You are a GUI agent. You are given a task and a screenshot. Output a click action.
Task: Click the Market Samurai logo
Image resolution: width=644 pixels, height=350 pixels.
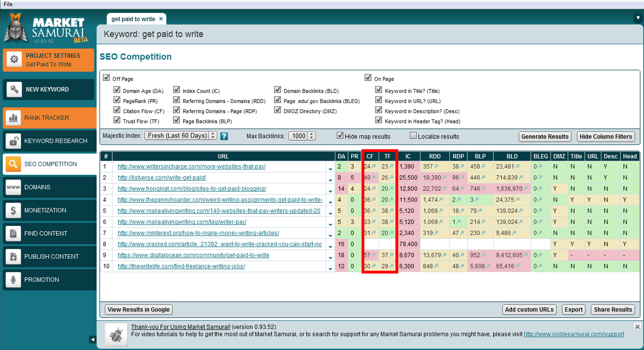tap(46, 28)
